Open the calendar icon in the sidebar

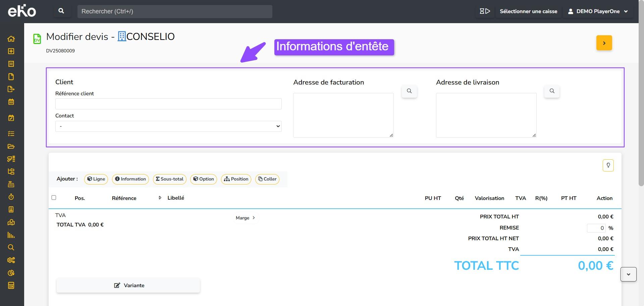point(11,102)
